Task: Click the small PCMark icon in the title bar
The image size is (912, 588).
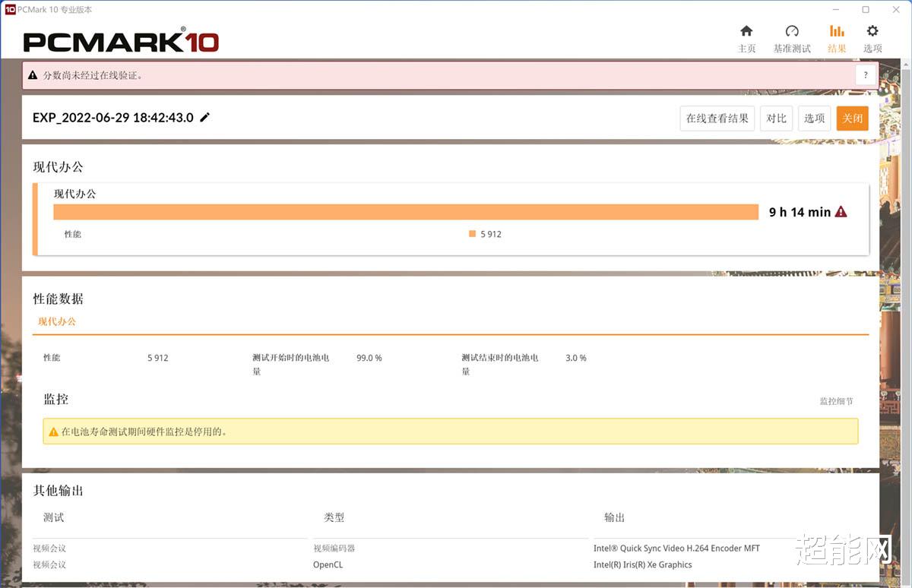Action: coord(11,9)
